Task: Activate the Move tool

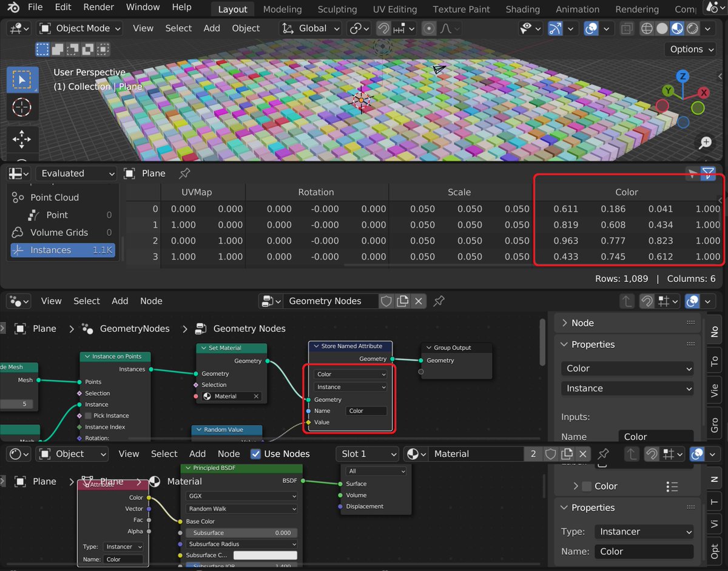Action: [x=22, y=139]
